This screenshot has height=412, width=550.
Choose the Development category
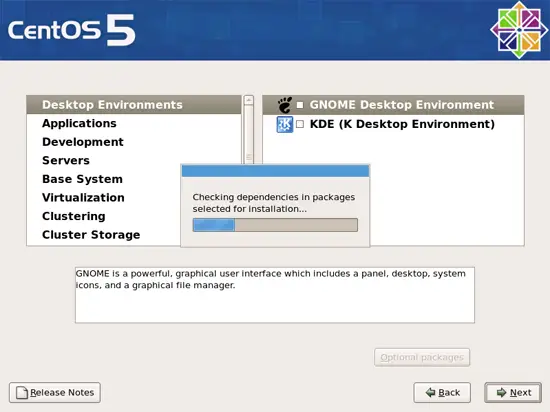(x=134, y=142)
